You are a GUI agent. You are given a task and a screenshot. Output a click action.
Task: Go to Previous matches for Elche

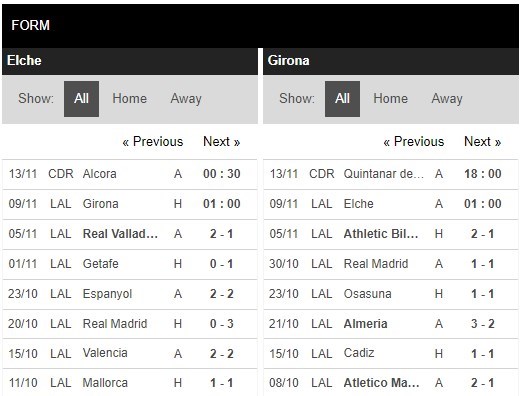(x=153, y=142)
